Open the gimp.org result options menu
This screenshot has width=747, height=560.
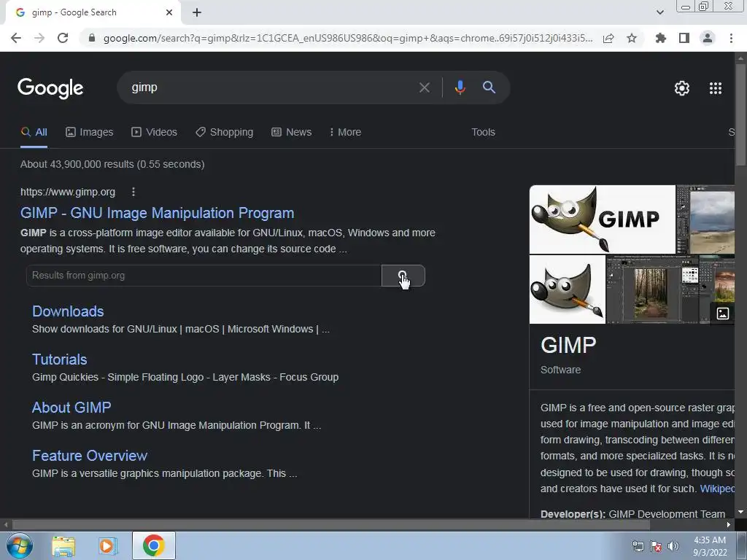click(133, 192)
